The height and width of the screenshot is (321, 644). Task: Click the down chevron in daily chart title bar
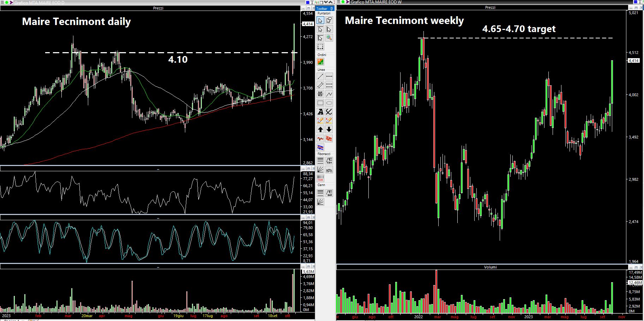[326, 2]
